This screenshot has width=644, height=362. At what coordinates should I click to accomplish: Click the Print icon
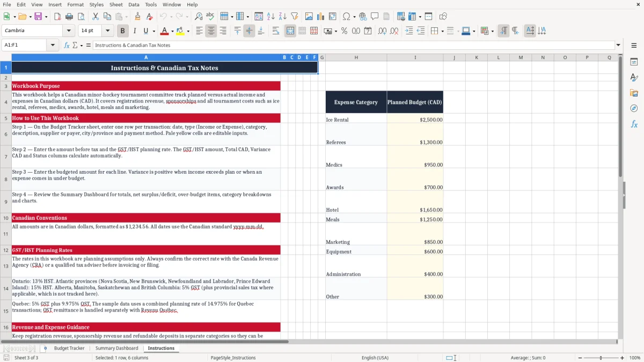[x=69, y=17]
